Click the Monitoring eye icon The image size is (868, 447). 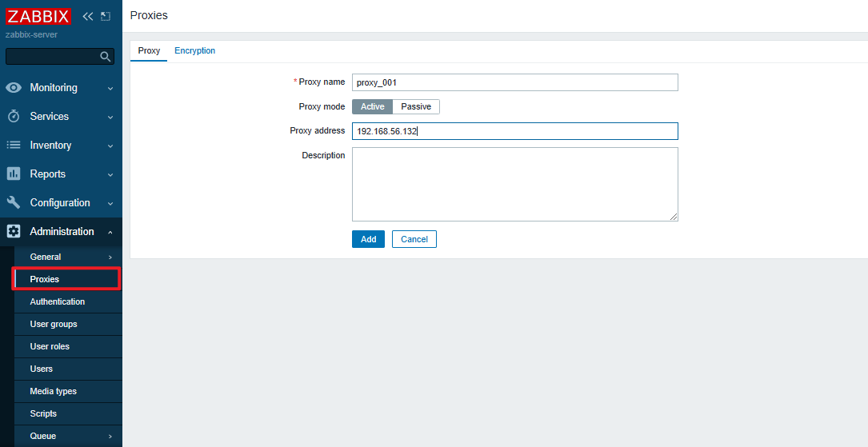click(x=14, y=88)
